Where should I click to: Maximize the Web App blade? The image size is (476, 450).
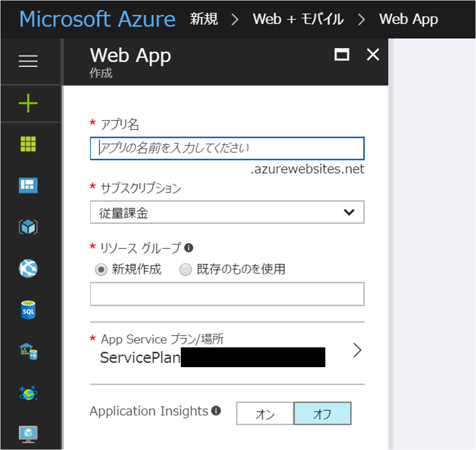tap(342, 55)
